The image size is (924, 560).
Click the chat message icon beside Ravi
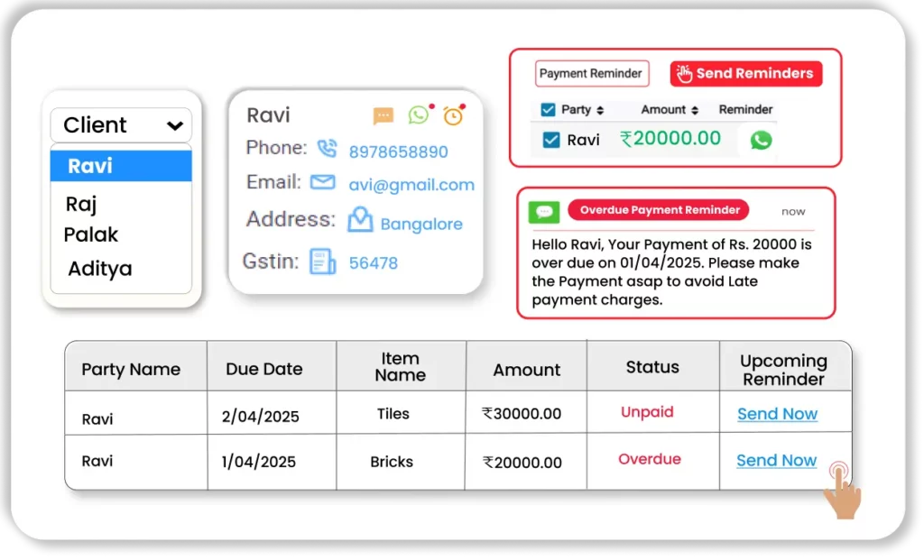pos(383,116)
